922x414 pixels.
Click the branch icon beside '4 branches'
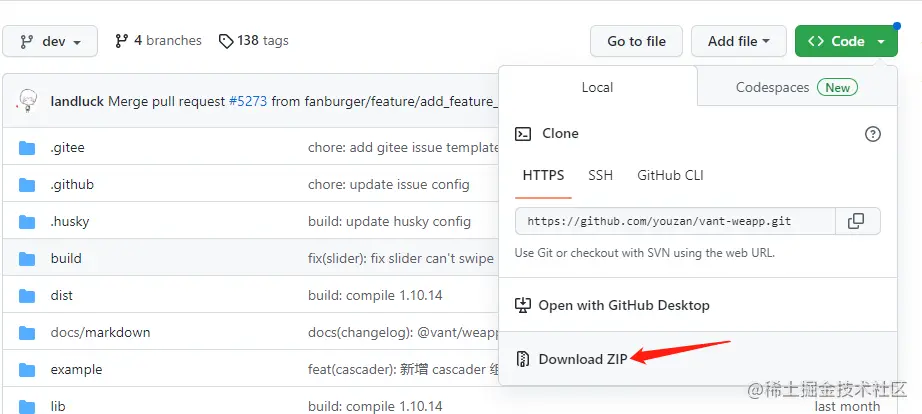point(122,41)
